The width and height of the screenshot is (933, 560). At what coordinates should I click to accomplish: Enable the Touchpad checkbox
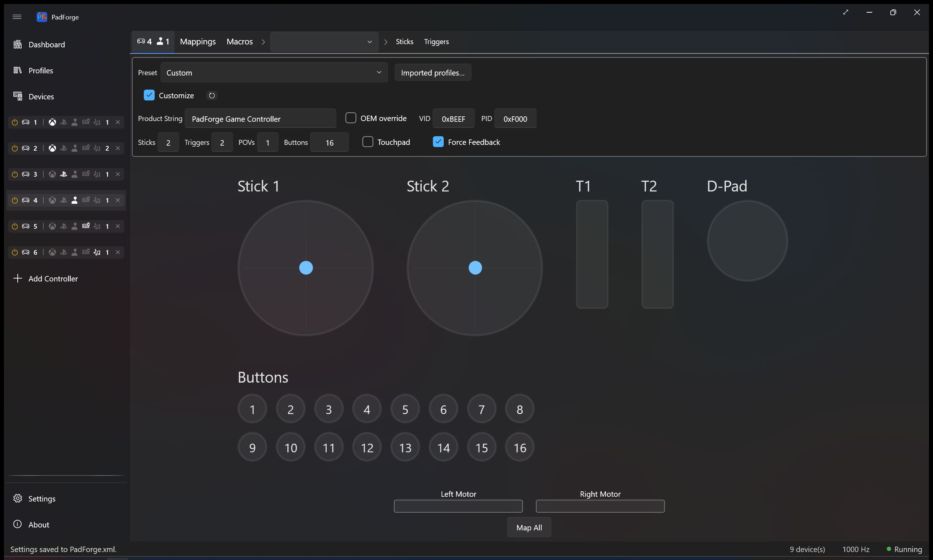[x=367, y=142]
